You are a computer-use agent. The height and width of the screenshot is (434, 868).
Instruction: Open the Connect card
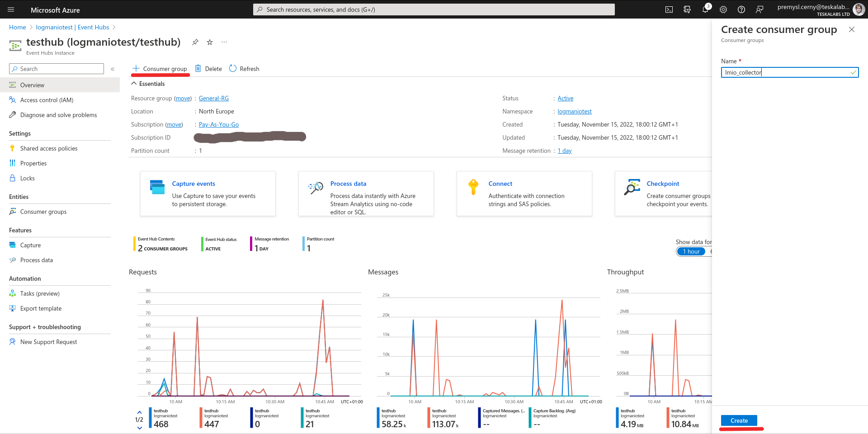524,193
